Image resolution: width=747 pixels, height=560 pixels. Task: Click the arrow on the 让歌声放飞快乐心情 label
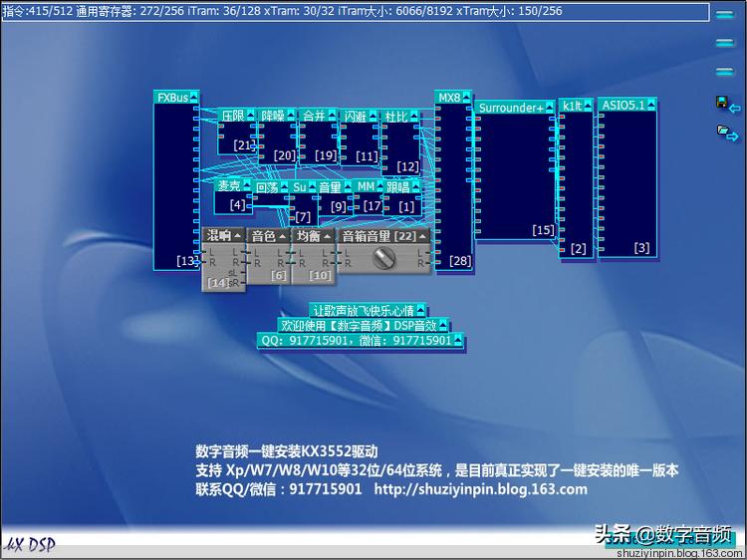coord(420,310)
